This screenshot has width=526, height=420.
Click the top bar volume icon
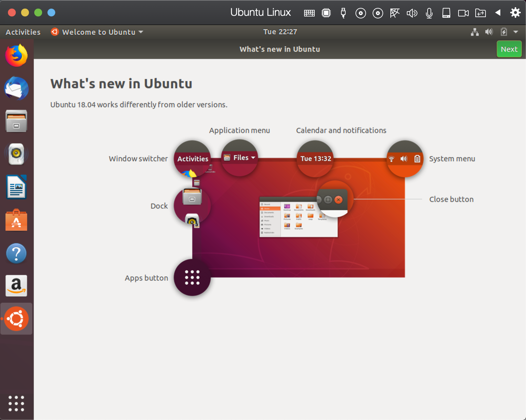point(489,32)
